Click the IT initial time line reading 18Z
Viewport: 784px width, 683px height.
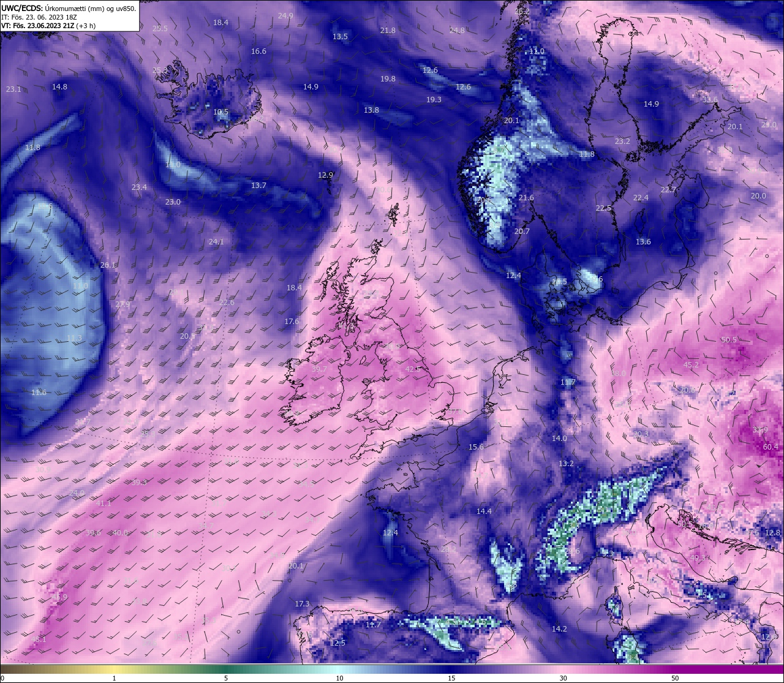tap(39, 17)
